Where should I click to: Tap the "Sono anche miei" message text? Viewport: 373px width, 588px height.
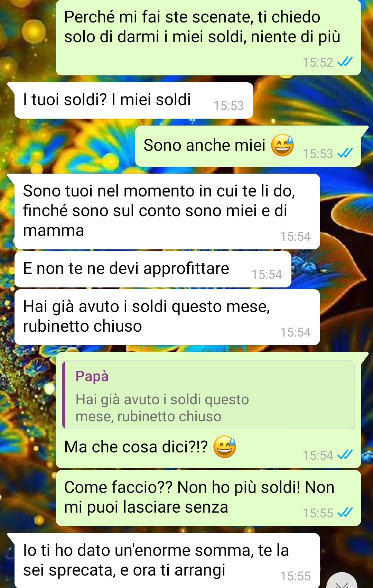[x=204, y=145]
